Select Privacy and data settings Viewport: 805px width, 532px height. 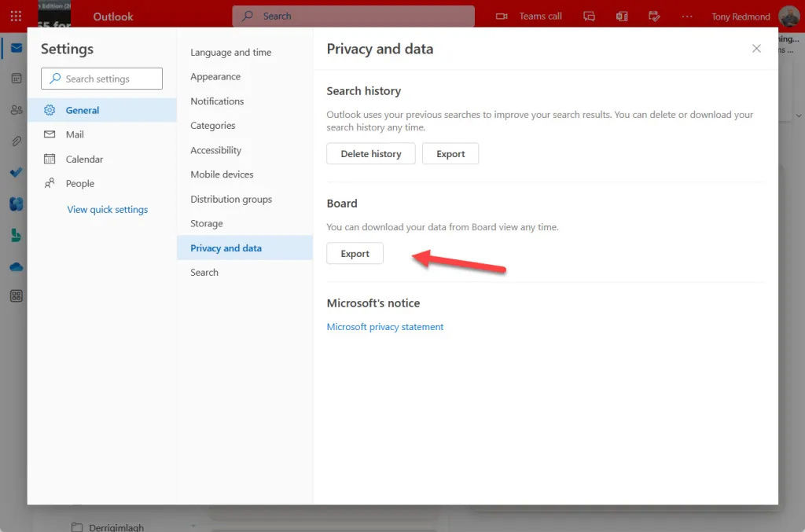pyautogui.click(x=245, y=248)
